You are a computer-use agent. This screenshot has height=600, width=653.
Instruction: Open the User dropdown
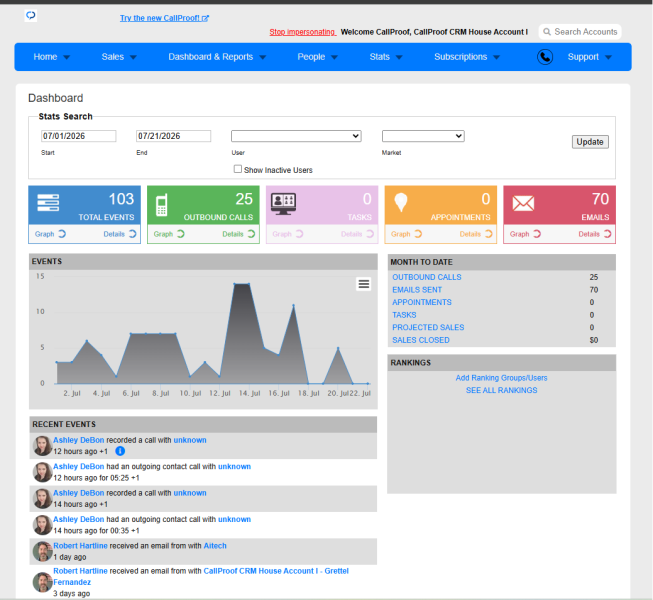[x=296, y=136]
